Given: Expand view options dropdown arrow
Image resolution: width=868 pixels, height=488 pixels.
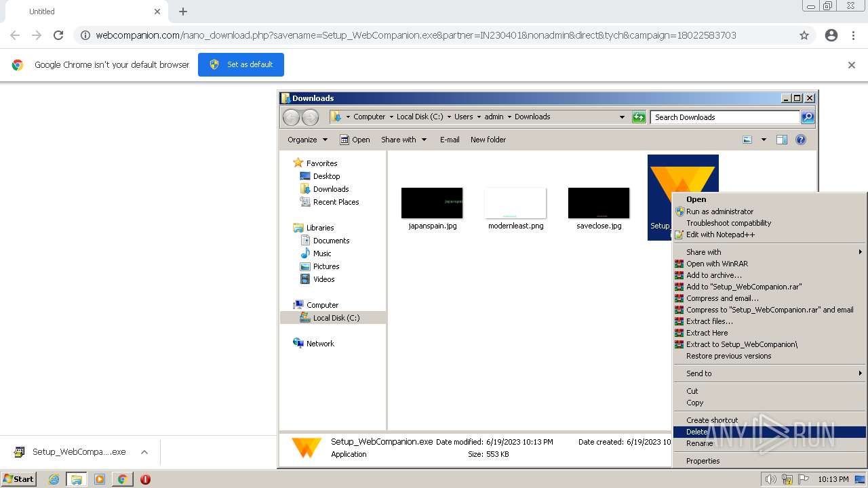Looking at the screenshot, I should click(764, 140).
